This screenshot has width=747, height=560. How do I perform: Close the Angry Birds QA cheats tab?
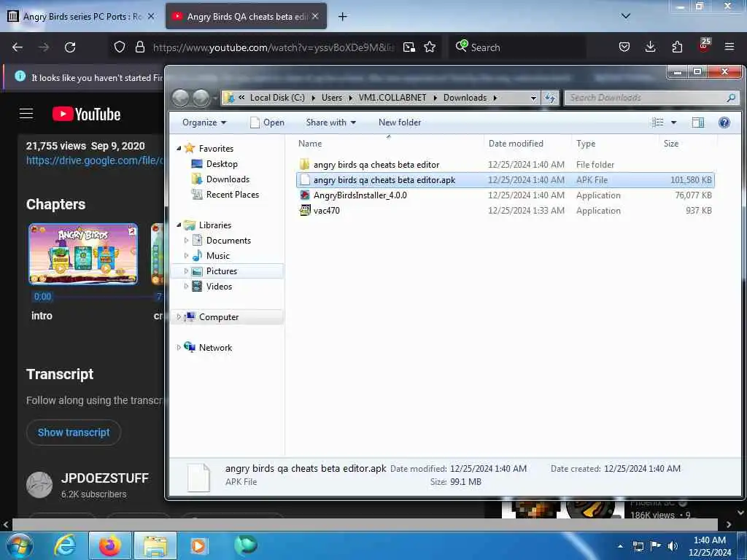[x=315, y=16]
